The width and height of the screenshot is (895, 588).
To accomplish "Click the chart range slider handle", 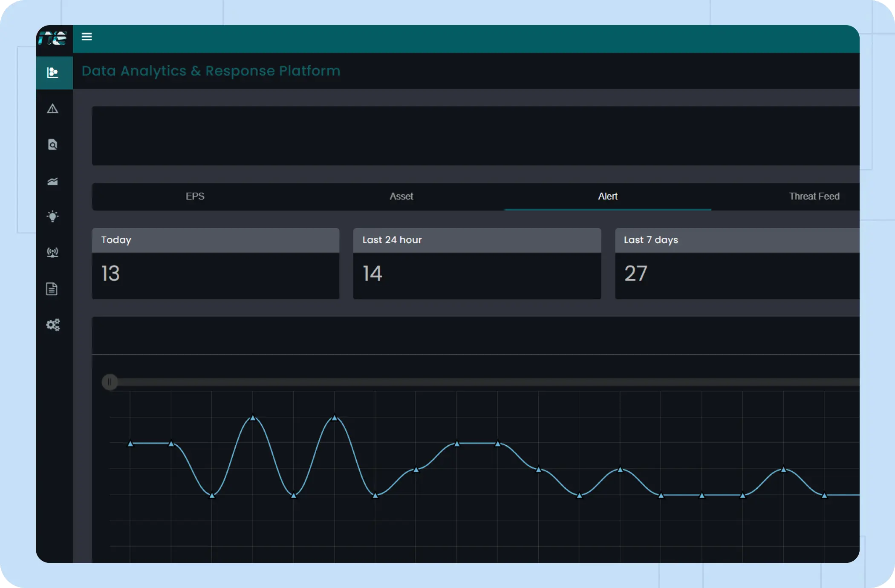I will (110, 382).
